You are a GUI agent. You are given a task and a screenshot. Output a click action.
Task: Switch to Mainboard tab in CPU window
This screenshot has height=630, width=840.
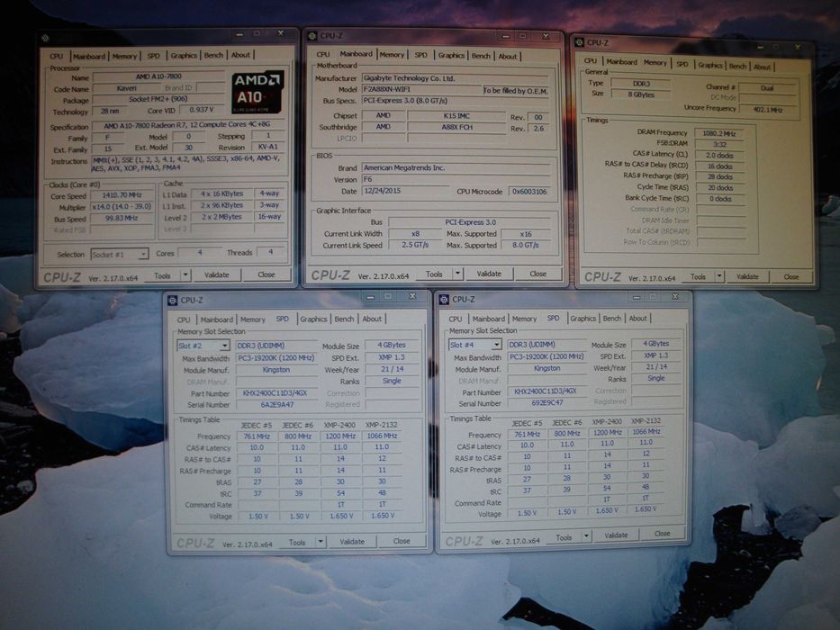[x=89, y=56]
